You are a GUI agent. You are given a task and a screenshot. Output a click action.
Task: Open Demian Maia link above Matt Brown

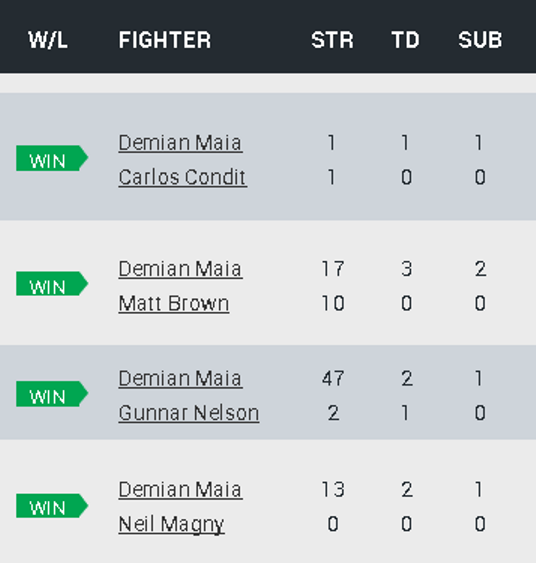(x=180, y=269)
